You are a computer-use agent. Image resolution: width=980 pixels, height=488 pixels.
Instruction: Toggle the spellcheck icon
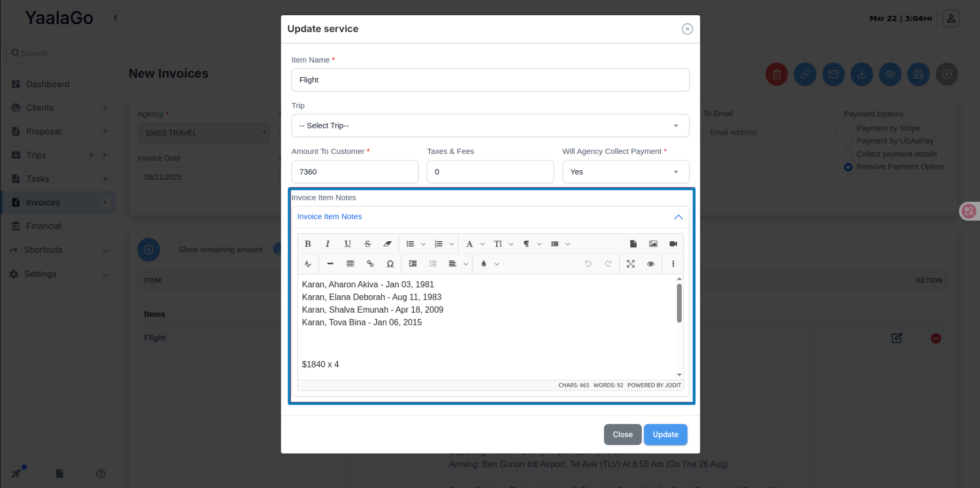click(x=308, y=264)
